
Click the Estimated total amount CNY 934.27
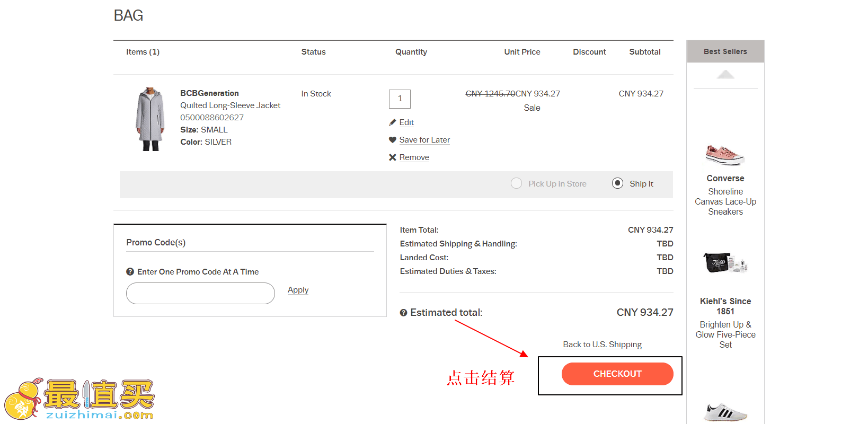pyautogui.click(x=645, y=313)
